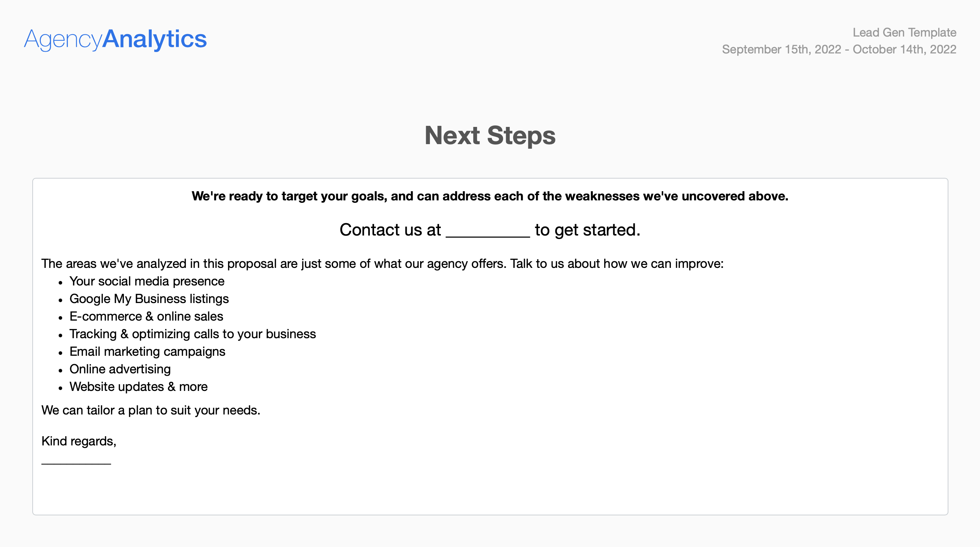Click the Next Steps heading
The image size is (980, 547).
tap(490, 135)
